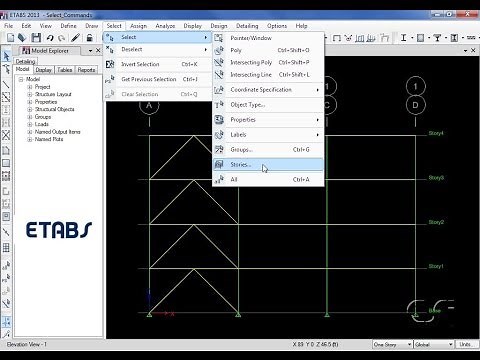Open the Coordinate Specification submenu
Screen dimensions: 480x360
[x=268, y=90]
